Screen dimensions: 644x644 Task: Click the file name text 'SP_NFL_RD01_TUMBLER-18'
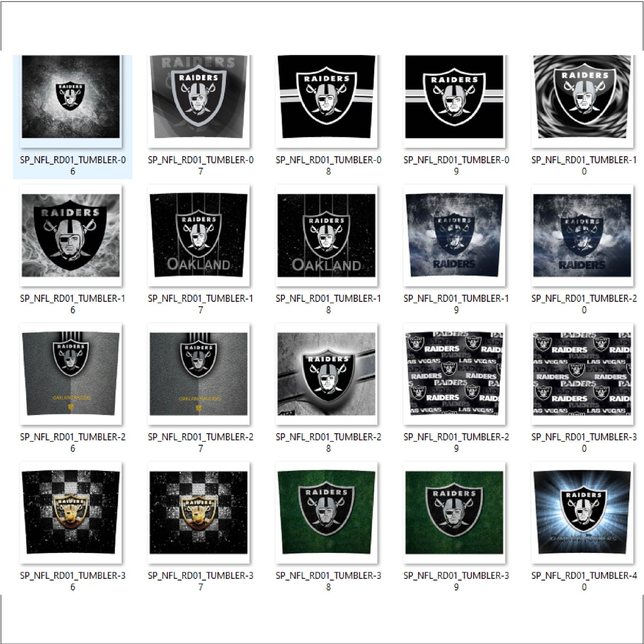click(x=328, y=304)
